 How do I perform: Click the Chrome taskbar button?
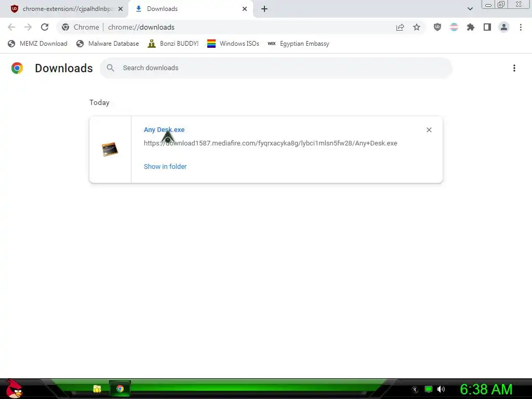(x=120, y=389)
